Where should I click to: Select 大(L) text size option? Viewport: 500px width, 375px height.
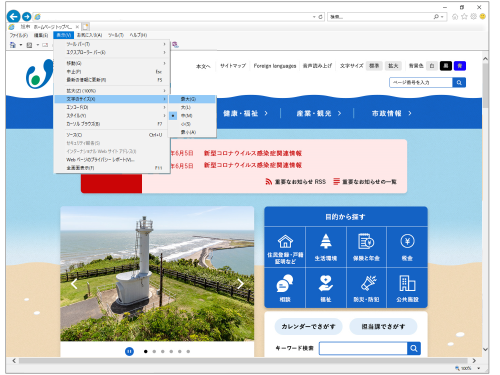click(x=192, y=107)
